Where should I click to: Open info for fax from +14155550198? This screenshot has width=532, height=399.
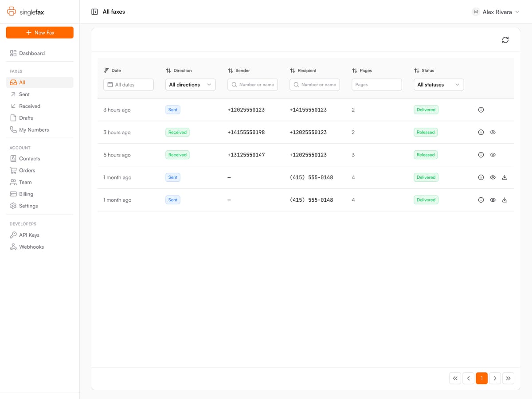tap(481, 133)
